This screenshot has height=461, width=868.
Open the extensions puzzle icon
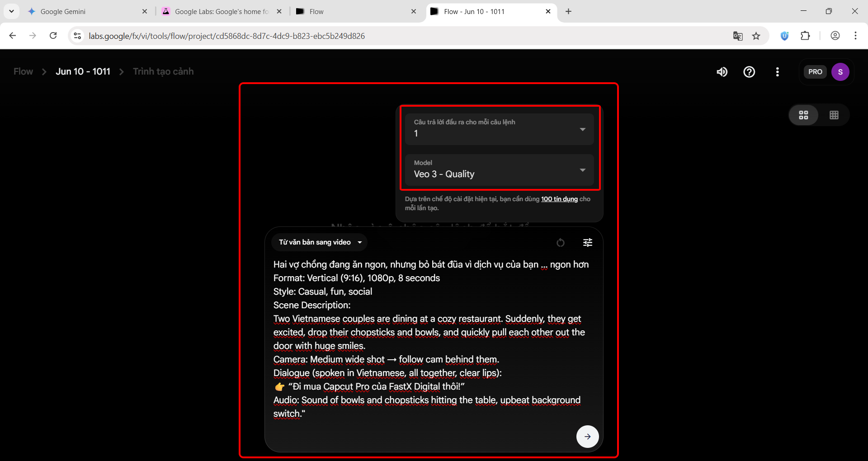click(x=805, y=36)
